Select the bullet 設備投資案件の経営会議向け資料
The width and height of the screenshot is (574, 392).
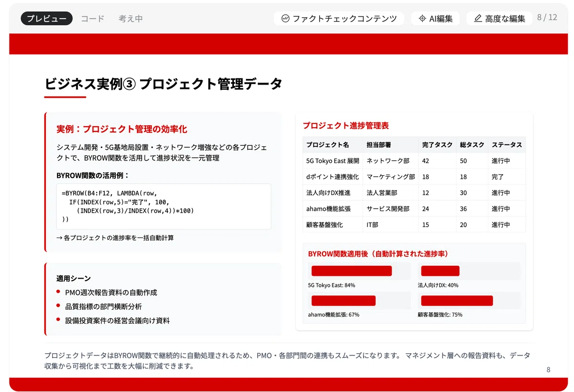[117, 321]
